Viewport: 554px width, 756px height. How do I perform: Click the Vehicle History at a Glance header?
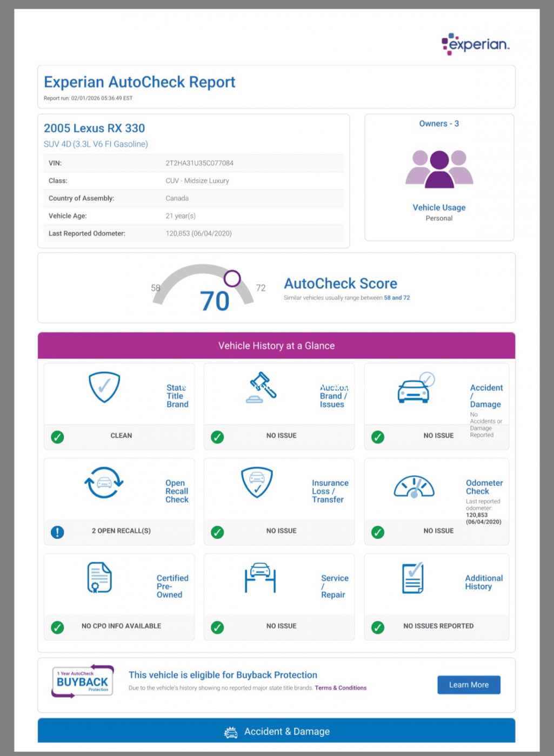276,346
